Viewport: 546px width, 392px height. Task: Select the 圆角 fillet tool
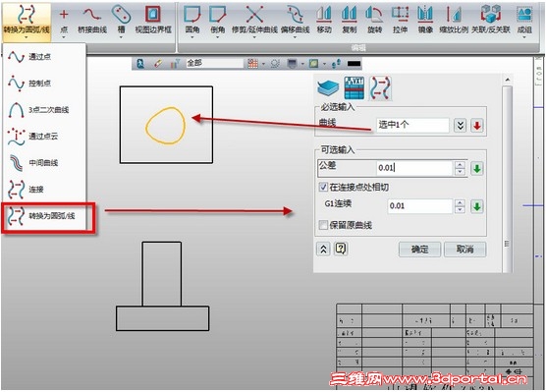pyautogui.click(x=192, y=20)
